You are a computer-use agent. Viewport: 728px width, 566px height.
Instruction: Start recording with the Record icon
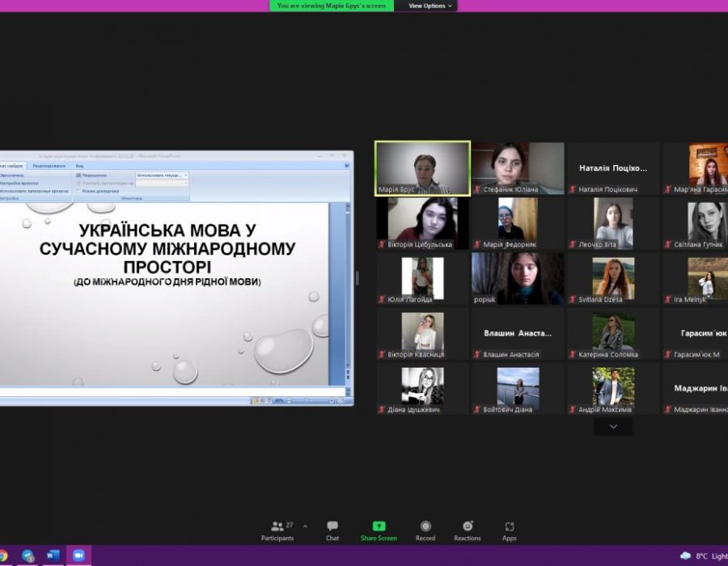(x=425, y=530)
